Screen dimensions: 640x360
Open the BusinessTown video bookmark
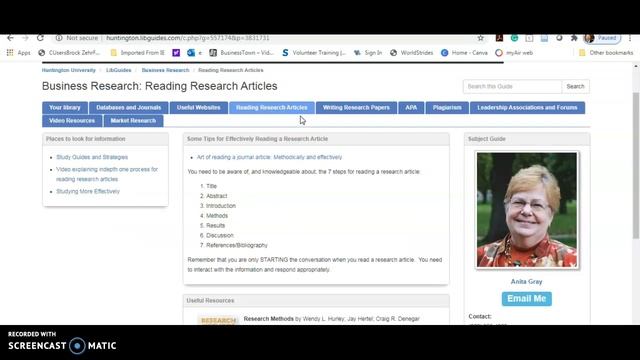(x=241, y=53)
